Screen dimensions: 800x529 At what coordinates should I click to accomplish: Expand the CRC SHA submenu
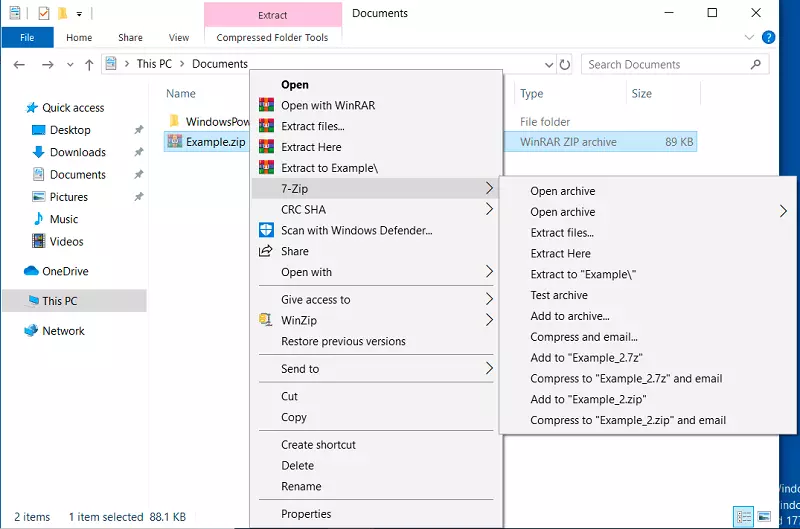click(489, 210)
